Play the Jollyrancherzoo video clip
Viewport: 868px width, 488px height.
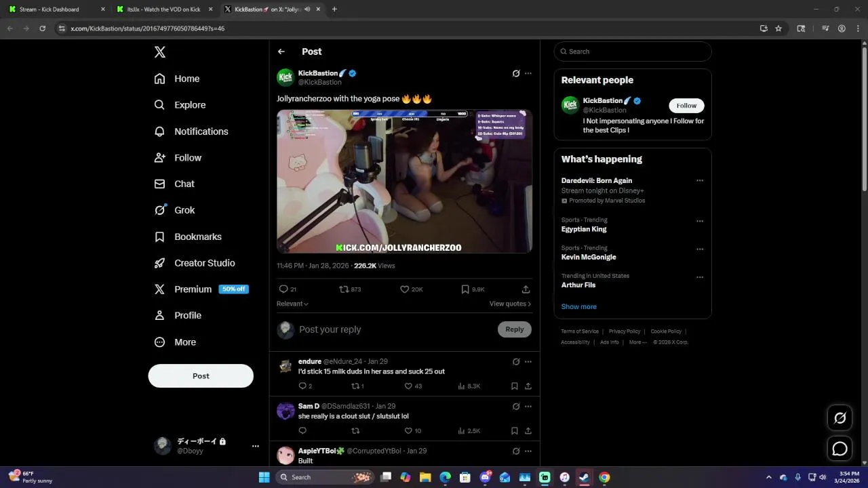(x=404, y=181)
